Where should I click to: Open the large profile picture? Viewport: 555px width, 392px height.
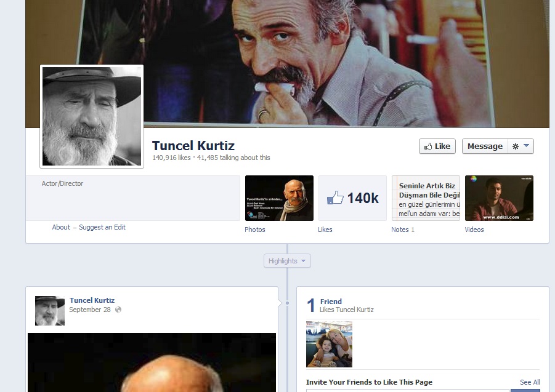[x=92, y=116]
